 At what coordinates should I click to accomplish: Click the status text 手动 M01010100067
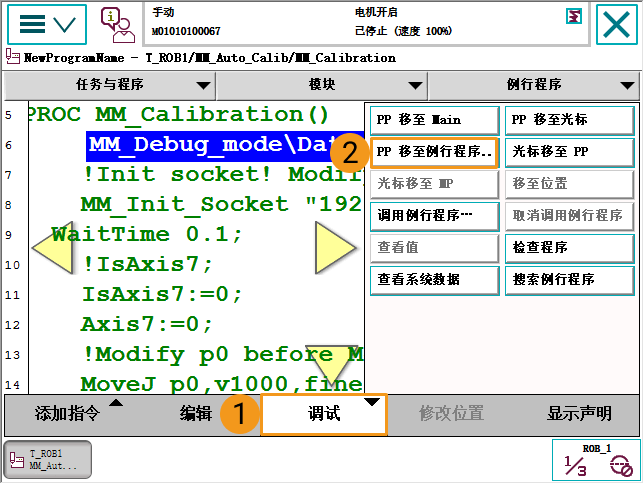coord(186,22)
